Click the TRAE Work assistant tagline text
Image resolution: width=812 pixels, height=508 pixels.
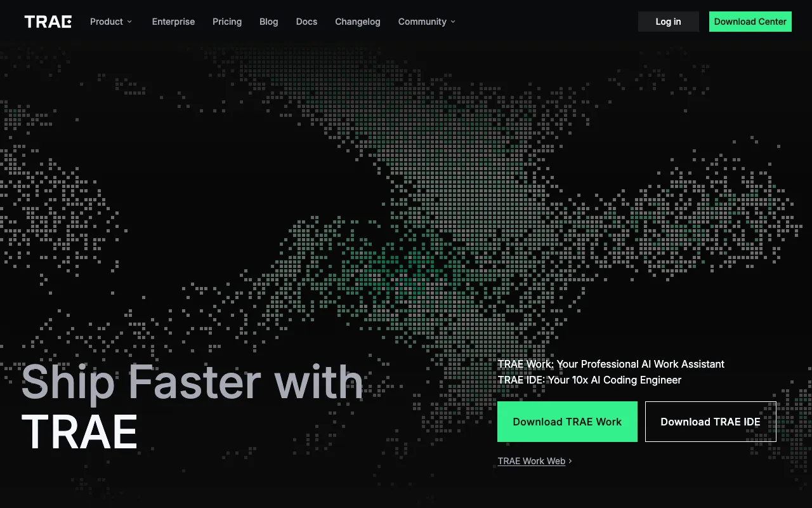click(x=611, y=364)
